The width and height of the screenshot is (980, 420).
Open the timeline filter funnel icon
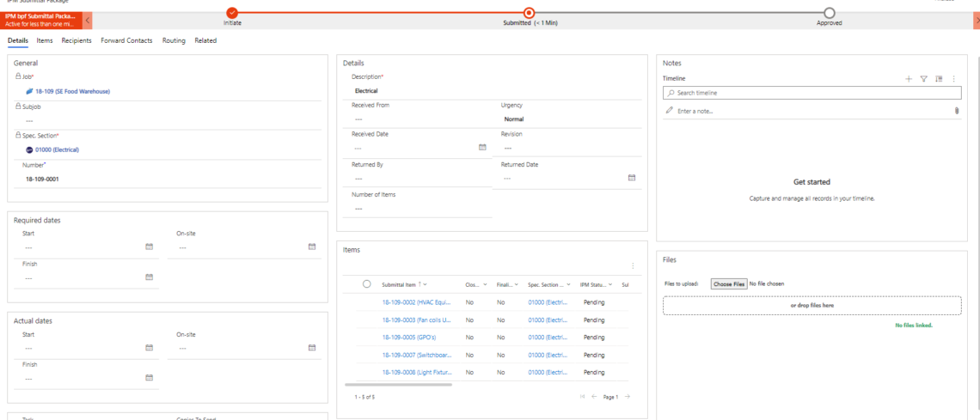point(924,79)
